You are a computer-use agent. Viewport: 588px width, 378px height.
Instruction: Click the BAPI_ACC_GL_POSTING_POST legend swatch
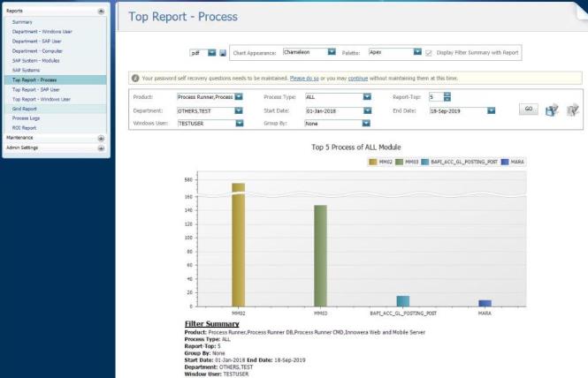coord(425,162)
